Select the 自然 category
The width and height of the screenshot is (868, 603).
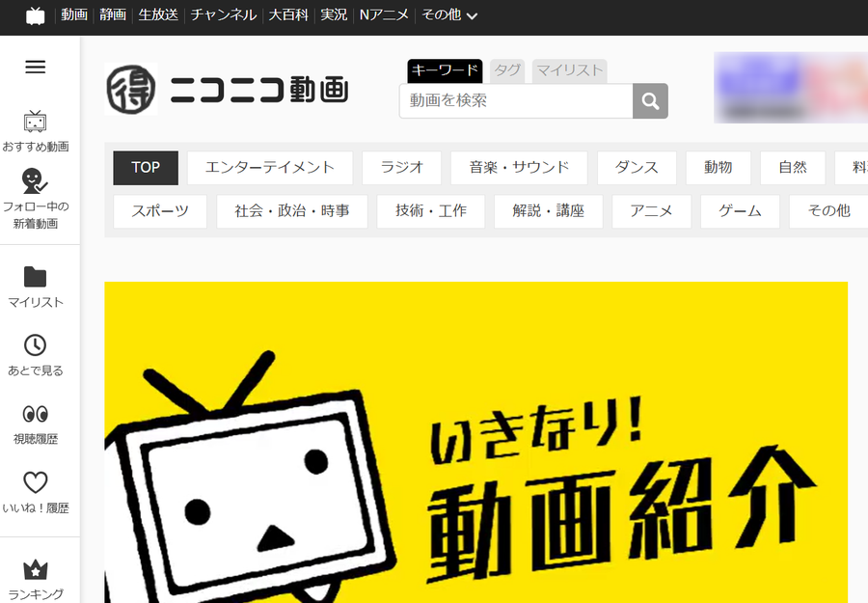793,168
